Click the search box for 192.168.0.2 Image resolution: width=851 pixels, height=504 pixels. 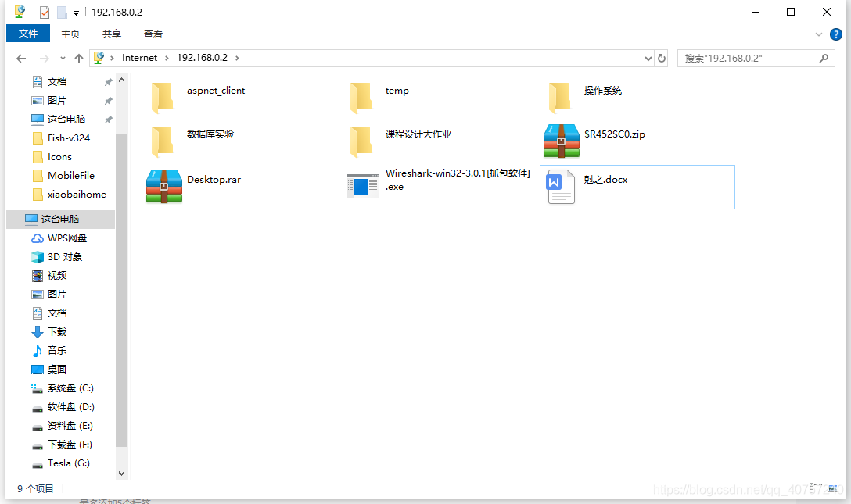(755, 58)
